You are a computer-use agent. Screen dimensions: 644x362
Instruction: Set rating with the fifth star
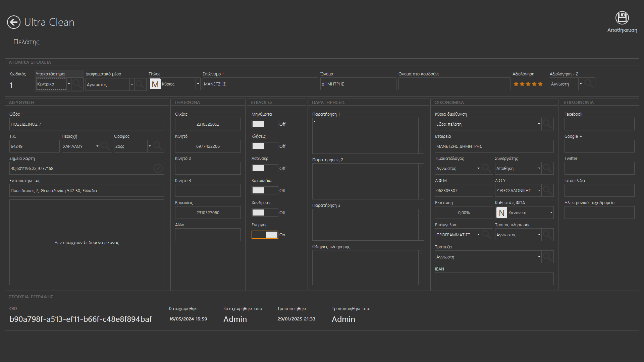coord(540,84)
